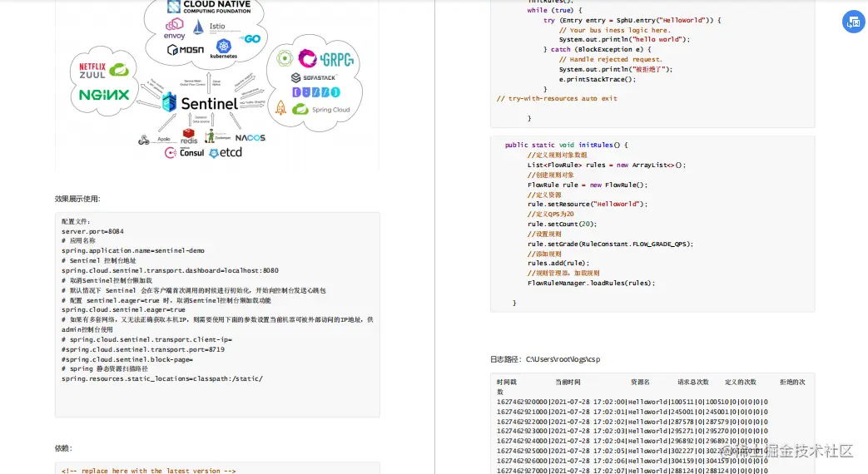The width and height of the screenshot is (868, 474).
Task: Click the 'rule.setCount(20);' line
Action: (562, 224)
